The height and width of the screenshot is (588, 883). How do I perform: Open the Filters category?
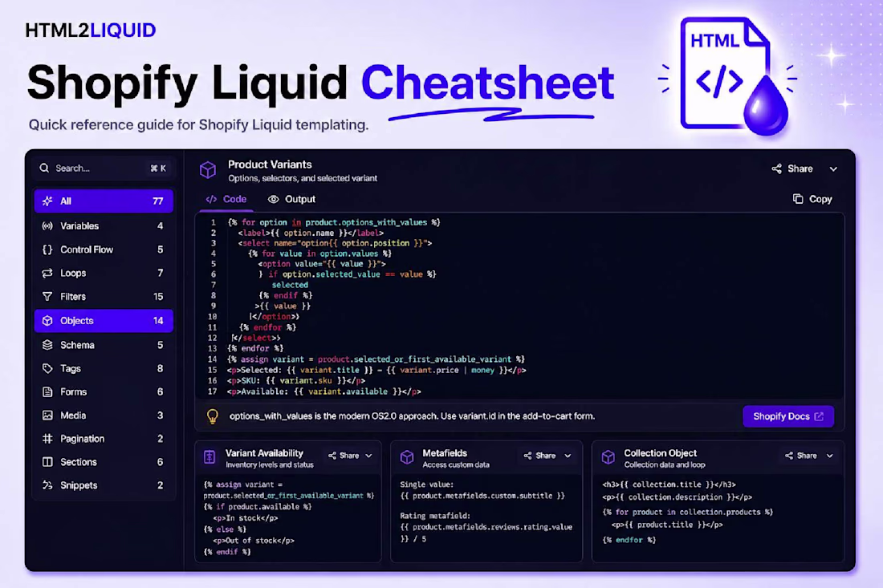tap(103, 297)
